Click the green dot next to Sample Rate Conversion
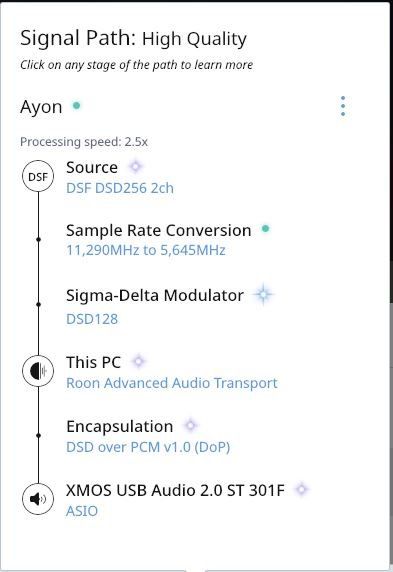This screenshot has height=572, width=393. 266,229
